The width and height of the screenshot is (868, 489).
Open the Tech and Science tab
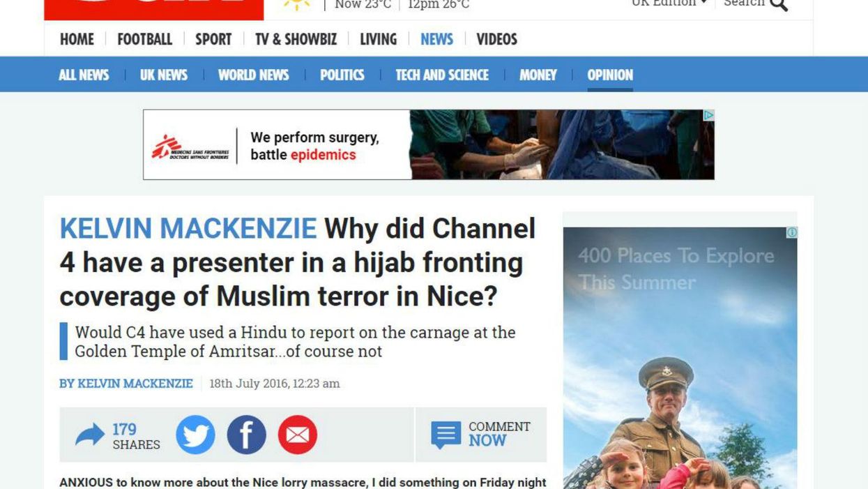(442, 75)
